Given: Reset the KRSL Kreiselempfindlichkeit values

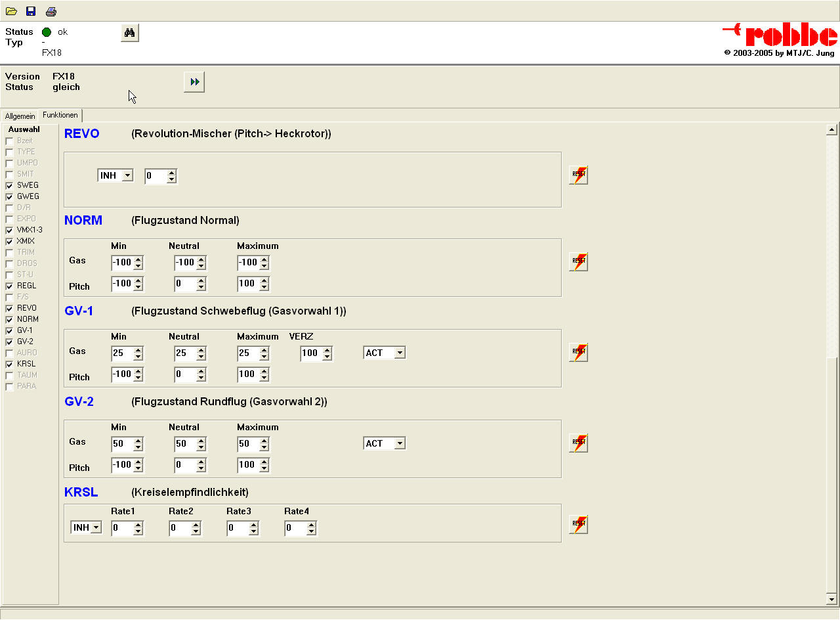Looking at the screenshot, I should coord(577,524).
